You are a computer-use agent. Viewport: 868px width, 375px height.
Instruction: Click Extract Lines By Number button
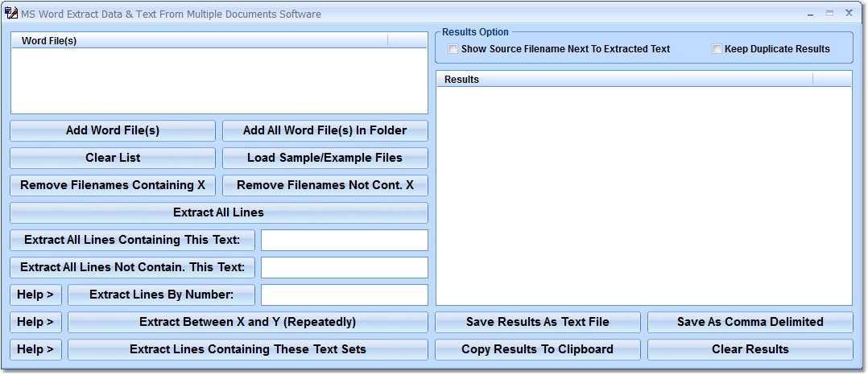161,295
